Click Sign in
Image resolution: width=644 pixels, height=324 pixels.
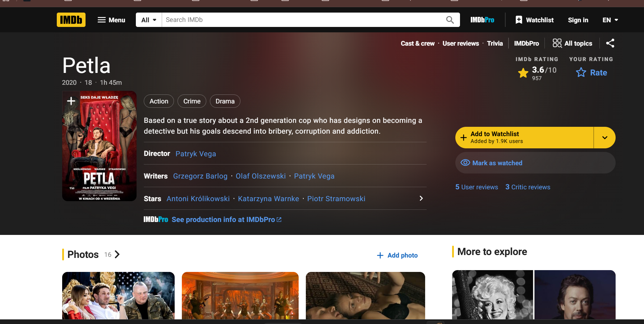578,20
